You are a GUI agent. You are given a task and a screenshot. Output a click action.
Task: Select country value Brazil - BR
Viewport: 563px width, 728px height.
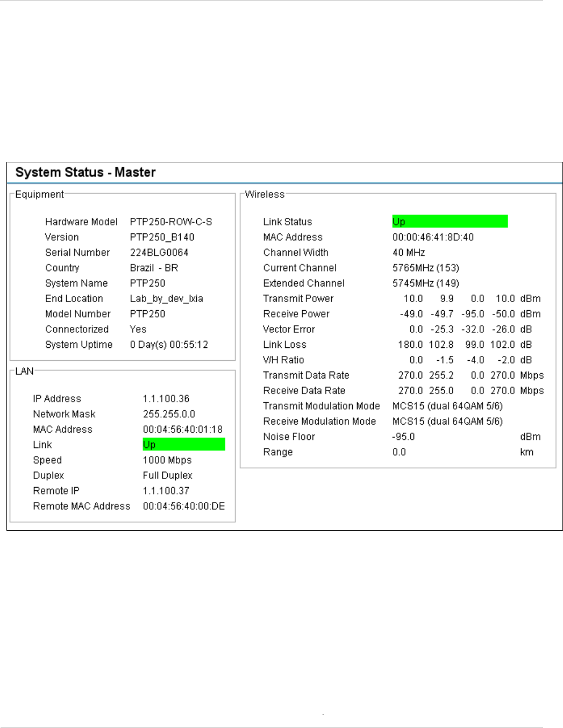pos(154,268)
